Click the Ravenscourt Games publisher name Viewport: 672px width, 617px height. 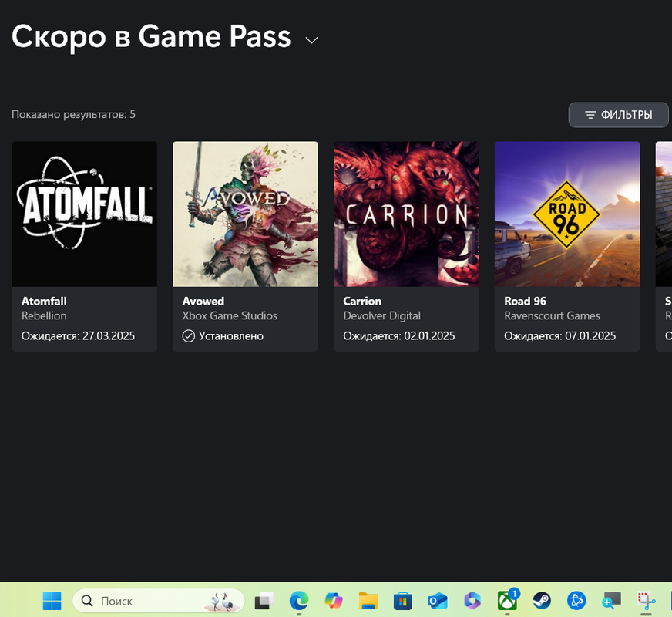pyautogui.click(x=552, y=316)
